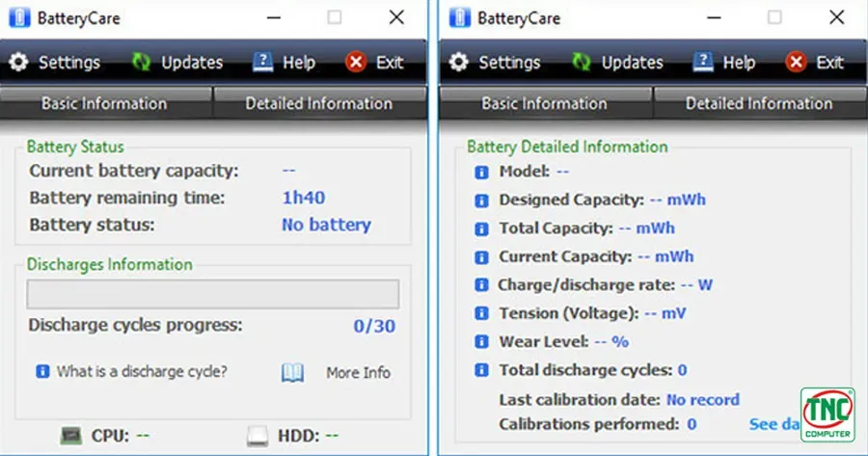Click the HDD drive icon in status bar
This screenshot has width=868, height=456.
[x=257, y=436]
